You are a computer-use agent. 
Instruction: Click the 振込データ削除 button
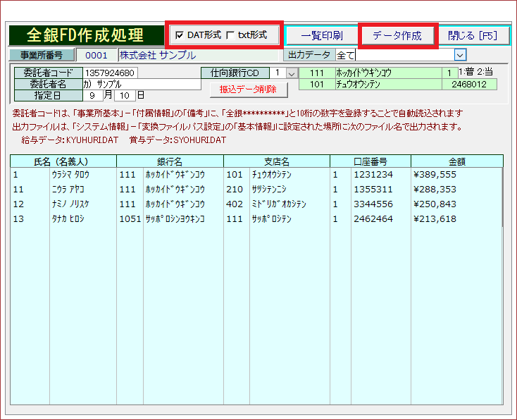click(249, 89)
